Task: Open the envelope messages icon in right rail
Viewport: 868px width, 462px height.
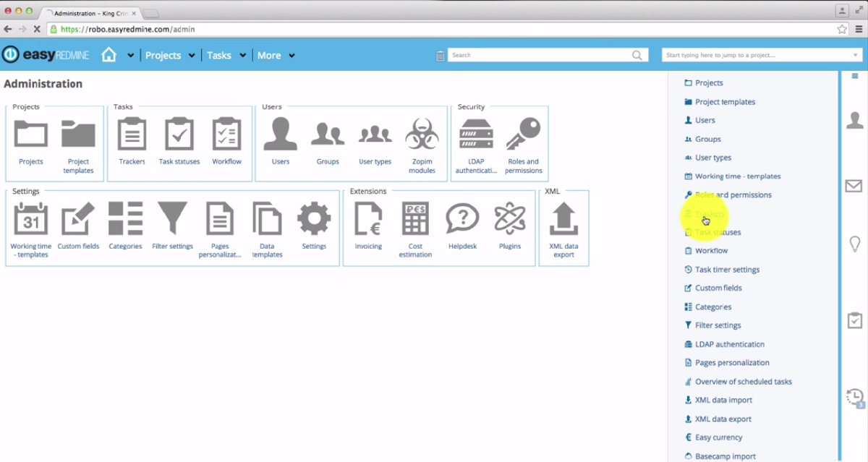Action: (854, 187)
